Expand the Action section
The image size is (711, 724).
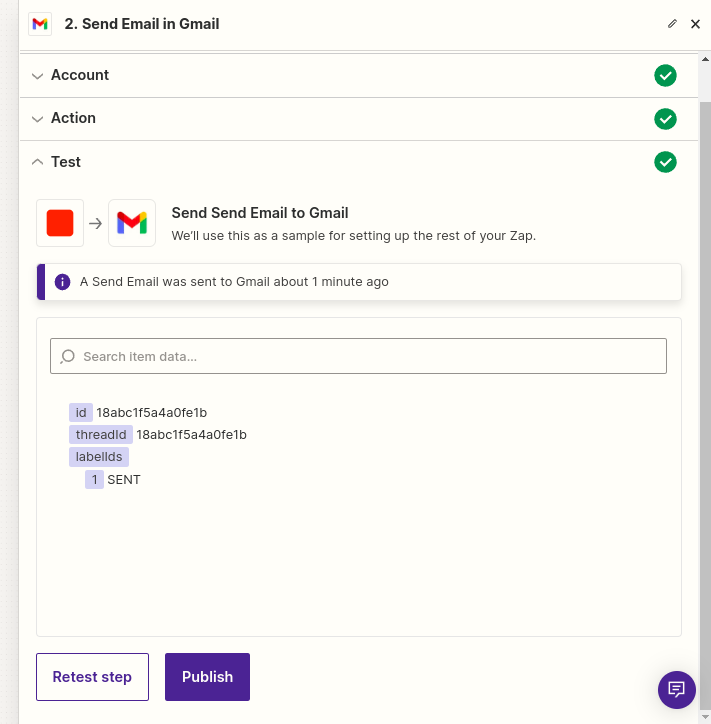[x=73, y=118]
